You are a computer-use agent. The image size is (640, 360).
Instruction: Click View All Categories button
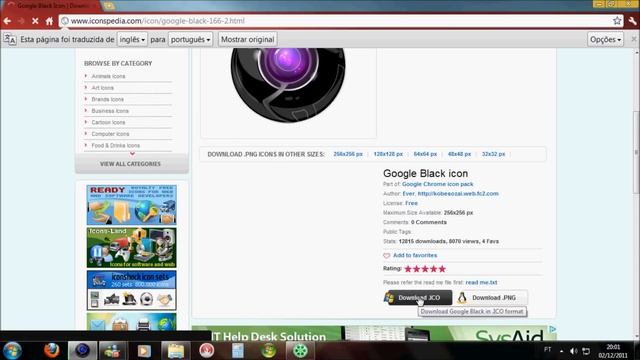pyautogui.click(x=130, y=164)
